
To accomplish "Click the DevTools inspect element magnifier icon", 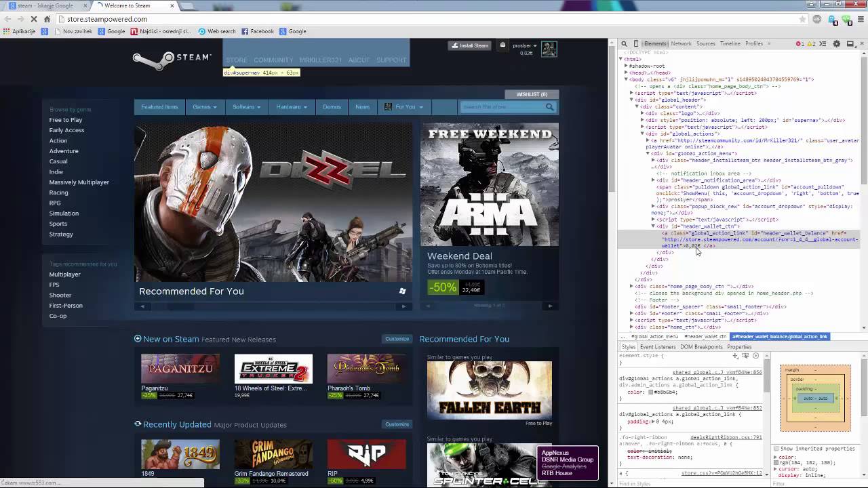I will tap(624, 43).
